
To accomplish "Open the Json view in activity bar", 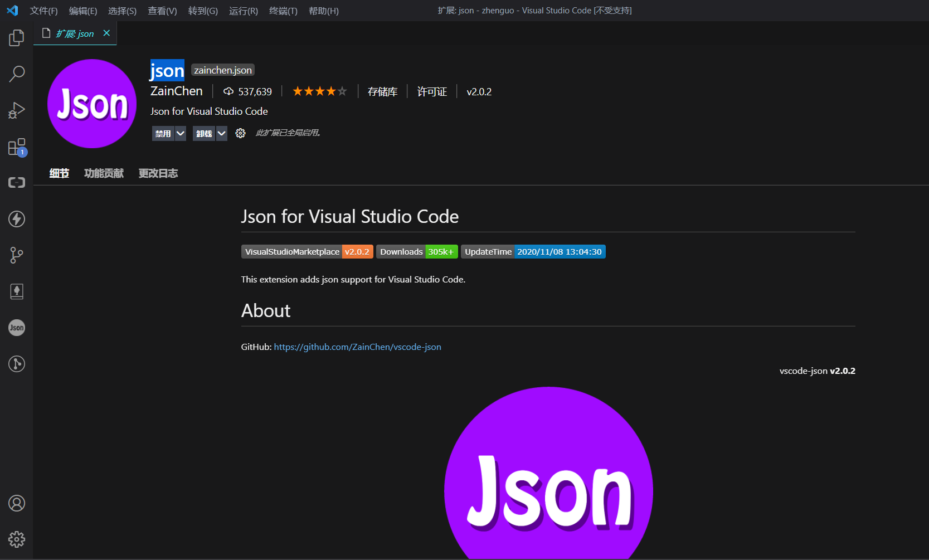I will click(17, 328).
